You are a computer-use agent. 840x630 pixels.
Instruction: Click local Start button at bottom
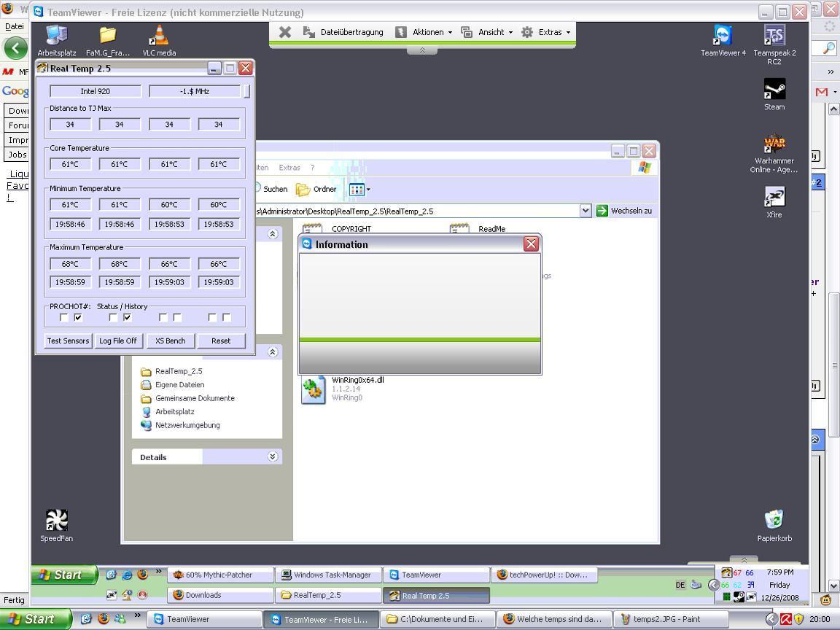click(36, 619)
